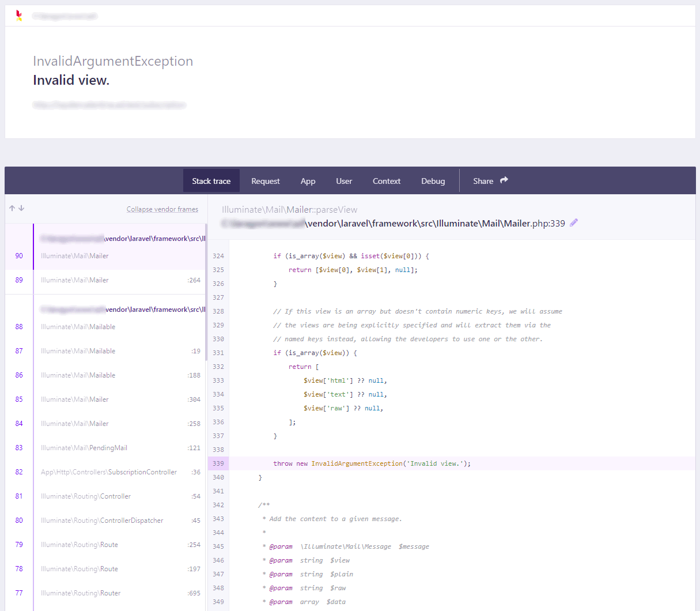Select frame 81 Routing\Controller
700x611 pixels.
(x=105, y=496)
